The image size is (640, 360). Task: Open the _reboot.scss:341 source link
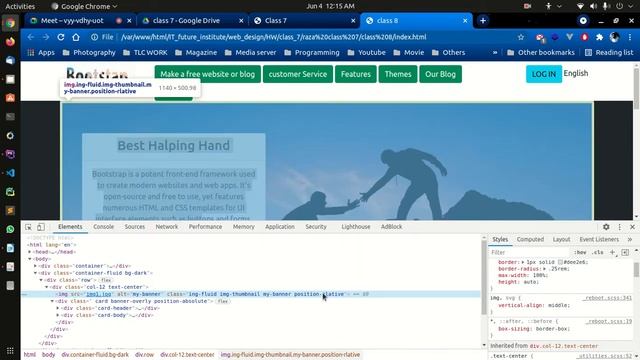tap(607, 298)
